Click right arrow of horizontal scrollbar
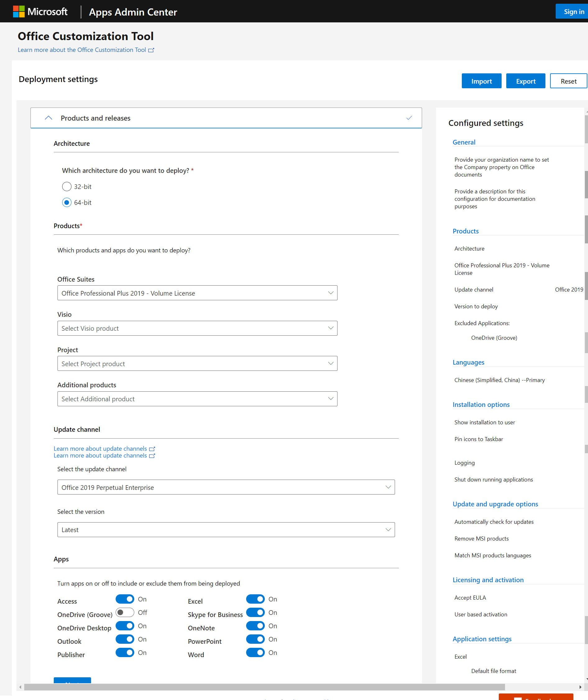 coord(580,687)
